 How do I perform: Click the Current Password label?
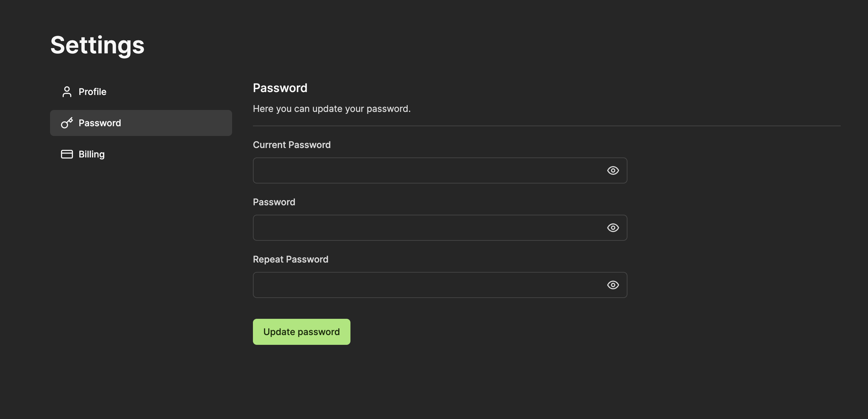coord(292,145)
